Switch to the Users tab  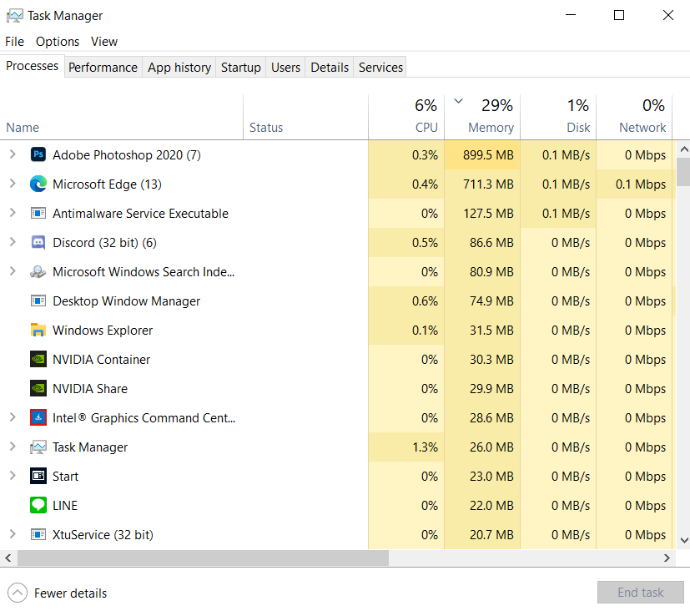click(x=285, y=68)
